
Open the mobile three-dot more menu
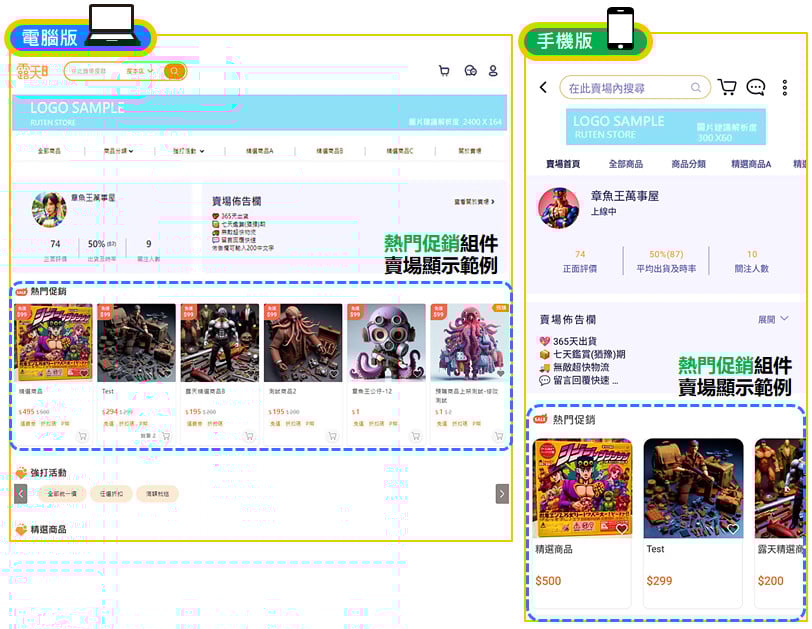pyautogui.click(x=785, y=88)
